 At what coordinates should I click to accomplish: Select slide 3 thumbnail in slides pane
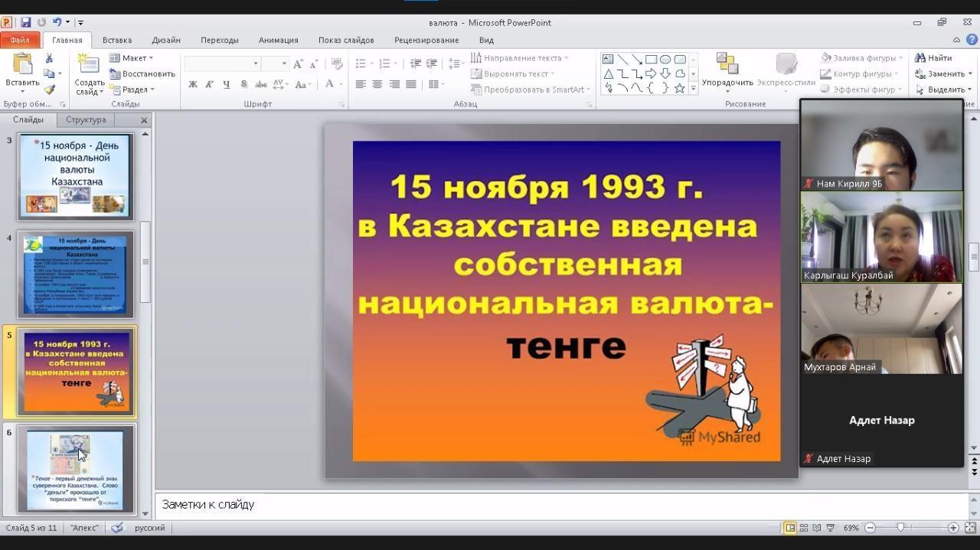pos(75,176)
